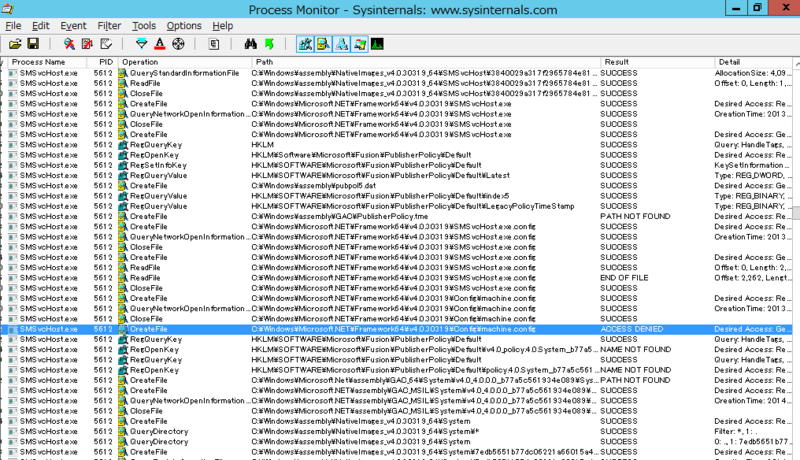Click the END OF FILE result cell
The height and width of the screenshot is (460, 800).
tap(624, 278)
